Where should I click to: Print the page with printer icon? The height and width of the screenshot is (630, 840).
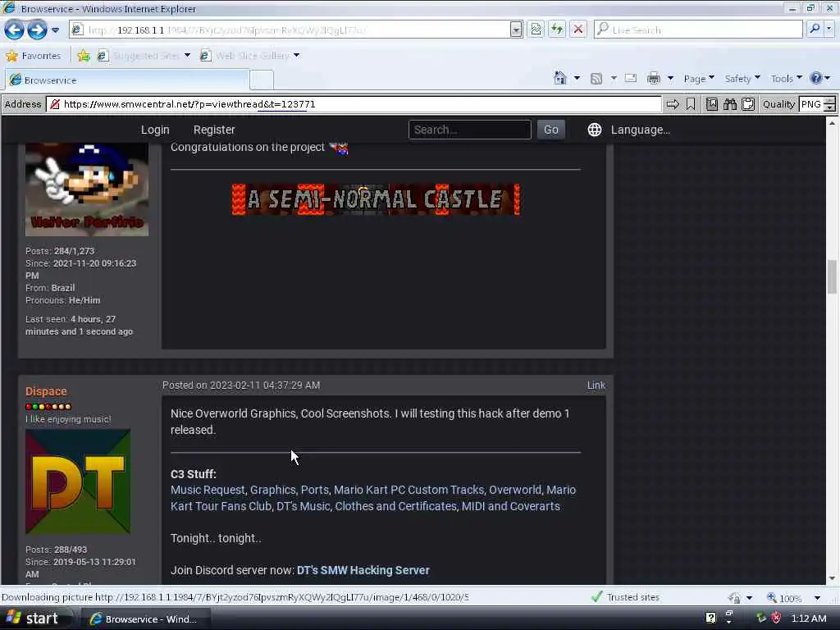tap(654, 78)
